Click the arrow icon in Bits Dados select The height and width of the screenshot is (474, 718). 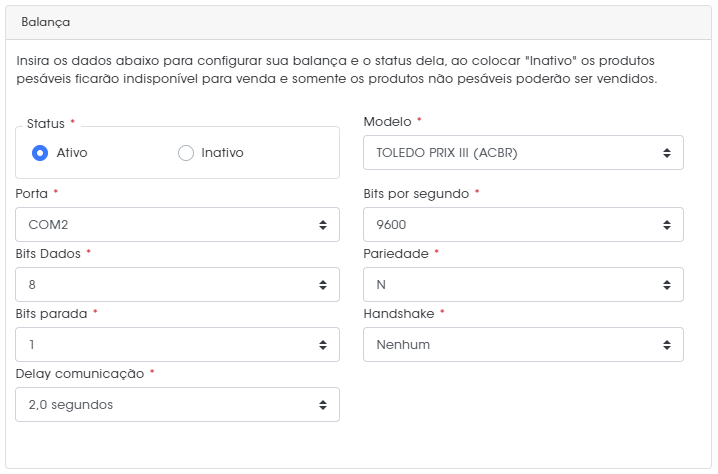pos(323,285)
